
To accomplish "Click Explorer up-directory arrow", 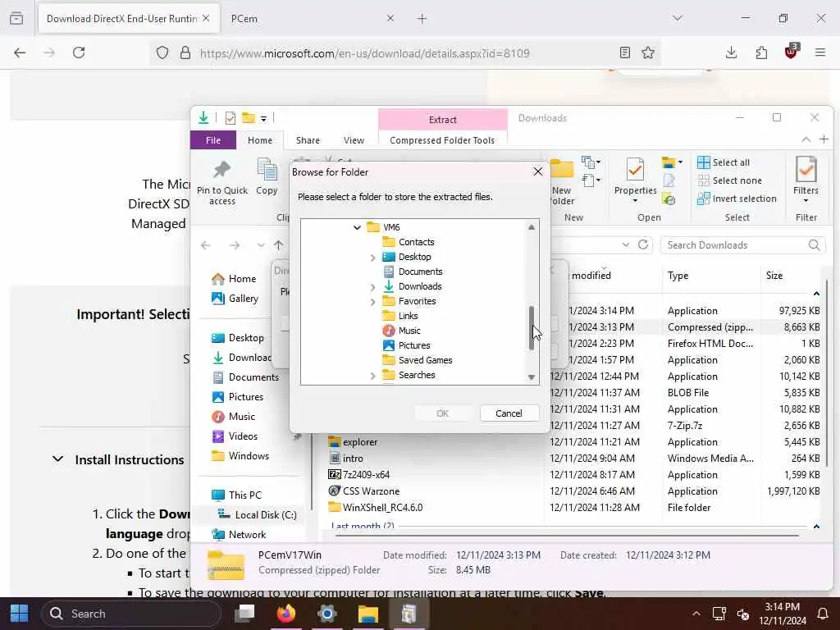I will [x=279, y=244].
